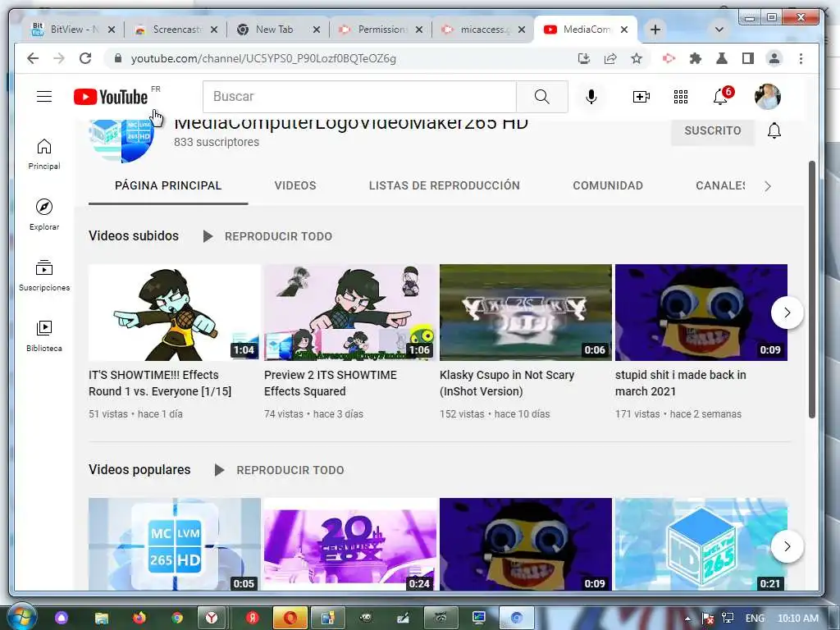Open the Windows Start orb
Viewport: 840px width, 630px height.
tap(21, 618)
